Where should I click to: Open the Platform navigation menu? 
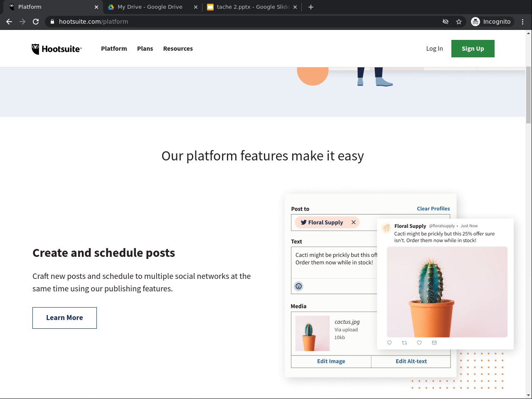114,49
